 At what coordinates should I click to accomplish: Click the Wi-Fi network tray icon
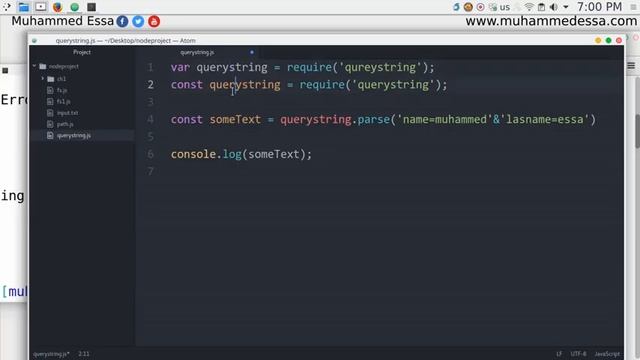(529, 7)
